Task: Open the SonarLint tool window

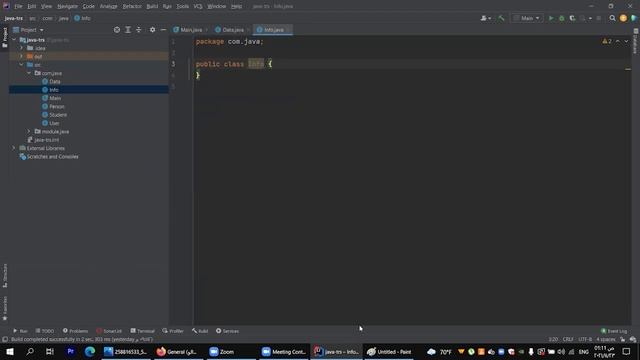Action: point(109,331)
